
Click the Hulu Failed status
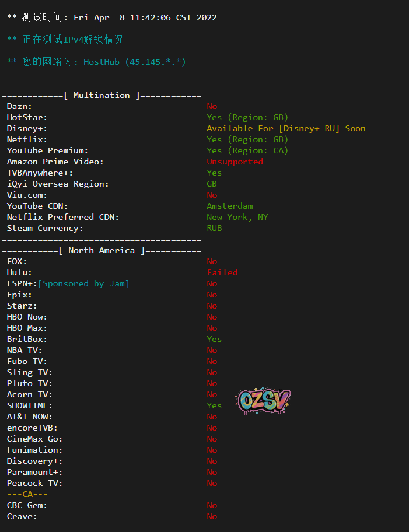click(222, 272)
